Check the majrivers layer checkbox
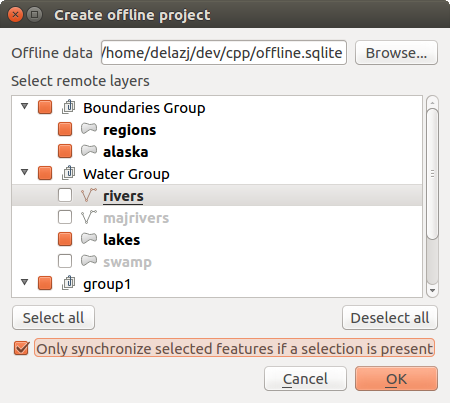This screenshot has width=450, height=403. (x=65, y=217)
